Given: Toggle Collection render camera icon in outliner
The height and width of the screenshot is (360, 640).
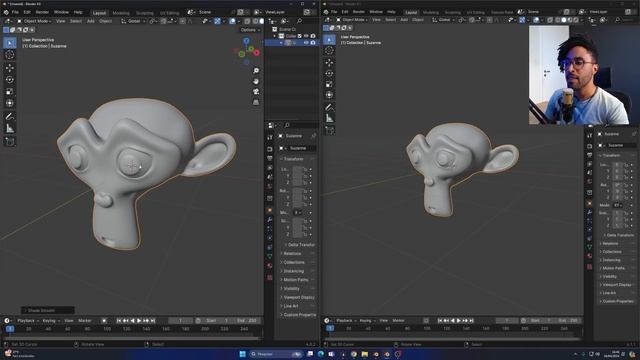Looking at the screenshot, I should [x=313, y=36].
